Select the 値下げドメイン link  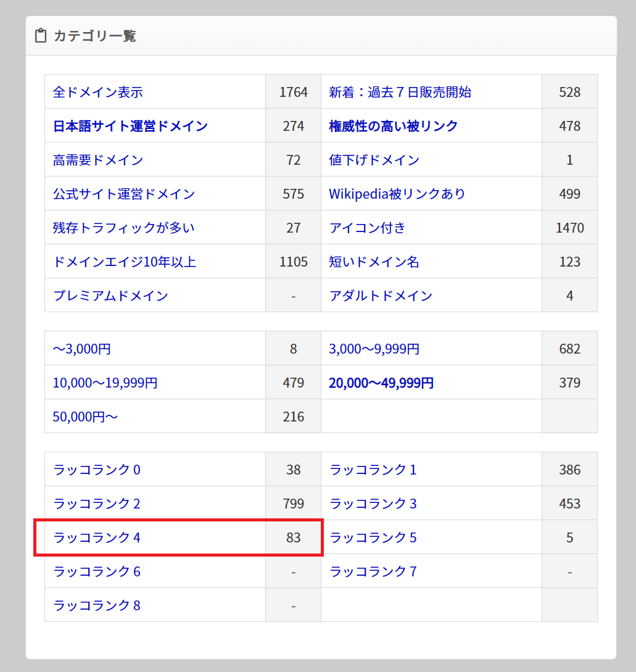click(374, 160)
